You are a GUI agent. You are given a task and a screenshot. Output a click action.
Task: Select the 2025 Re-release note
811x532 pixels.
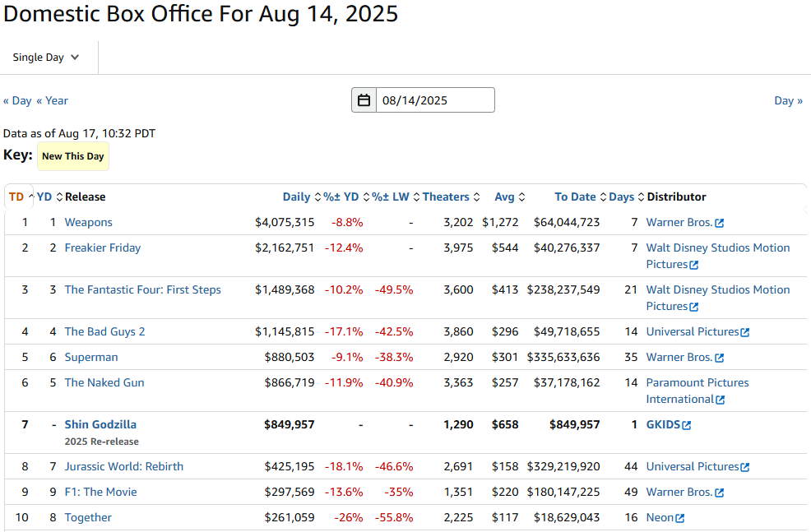click(x=101, y=442)
